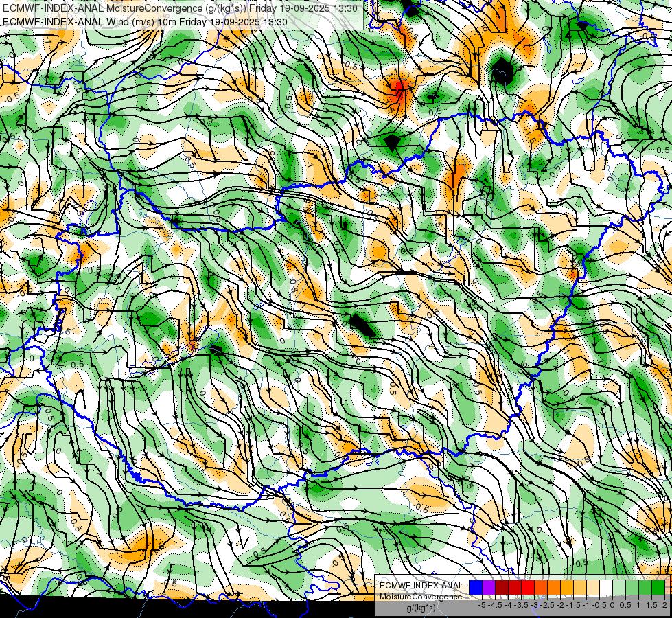Screen dimensions: 672x618
Task: Click the amber swatch between -2 and -1.5
Action: 567,587
